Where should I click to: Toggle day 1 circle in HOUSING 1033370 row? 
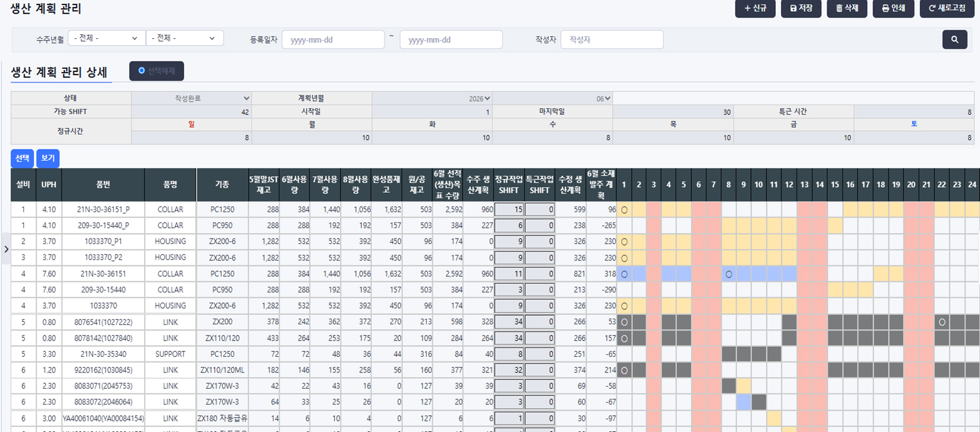pos(624,306)
